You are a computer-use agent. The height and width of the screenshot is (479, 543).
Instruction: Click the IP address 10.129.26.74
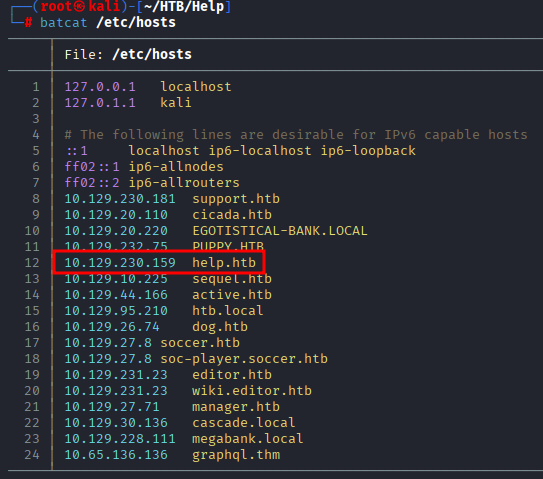coord(112,327)
